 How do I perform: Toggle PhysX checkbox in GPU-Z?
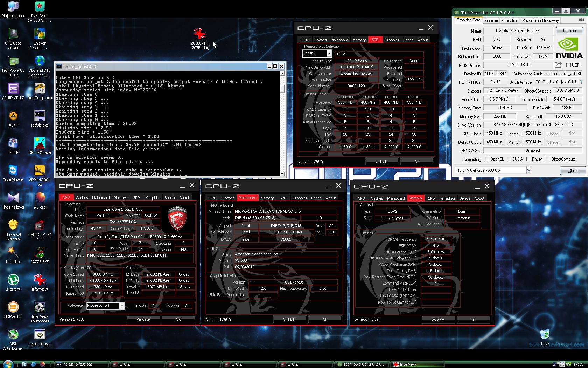[x=528, y=159]
